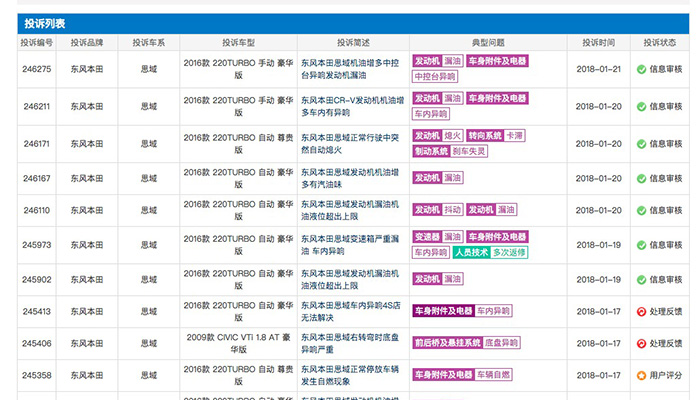Select 制动系统 刹车失灵 tag
Viewport: 700px width, 400px height.
tap(450, 151)
